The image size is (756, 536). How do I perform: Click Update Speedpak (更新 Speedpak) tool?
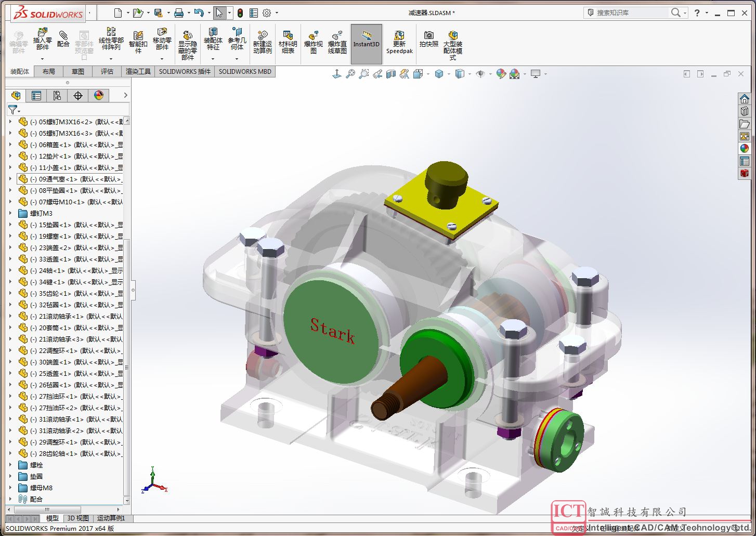399,42
